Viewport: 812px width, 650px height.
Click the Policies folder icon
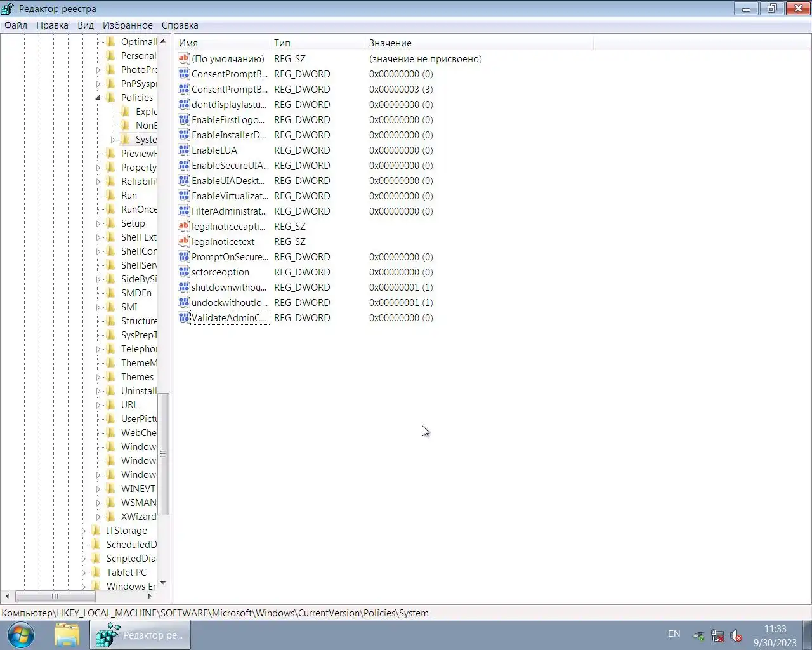coord(111,98)
